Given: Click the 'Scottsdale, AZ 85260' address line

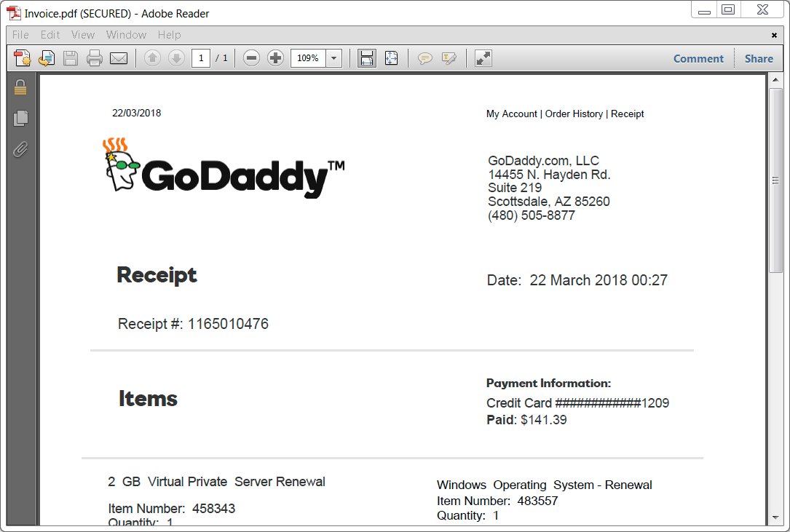Looking at the screenshot, I should click(x=549, y=202).
